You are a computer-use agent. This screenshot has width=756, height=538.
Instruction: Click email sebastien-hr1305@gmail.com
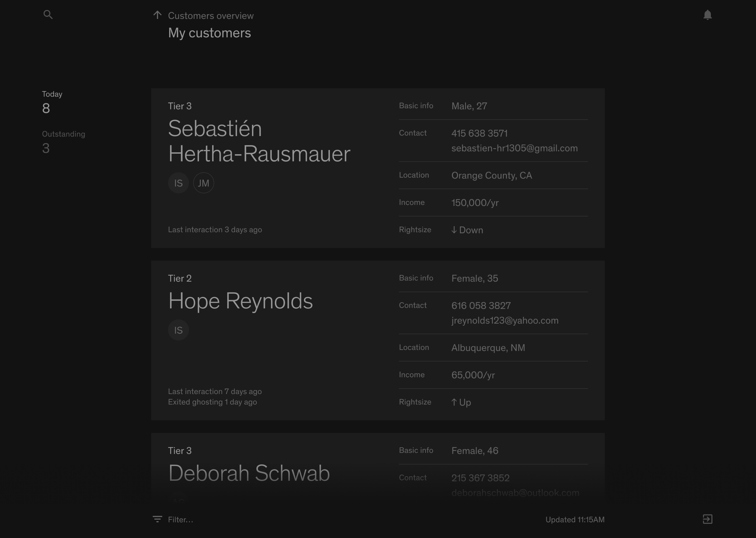(514, 148)
